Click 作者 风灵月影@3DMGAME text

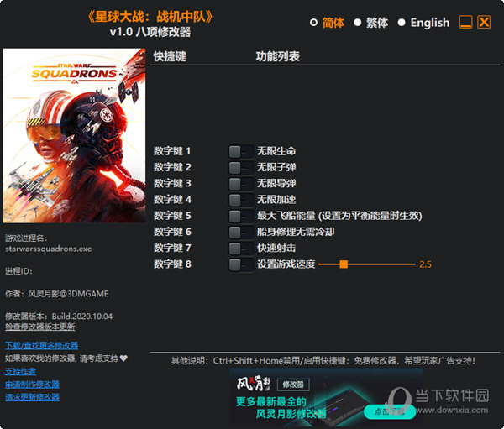point(56,294)
